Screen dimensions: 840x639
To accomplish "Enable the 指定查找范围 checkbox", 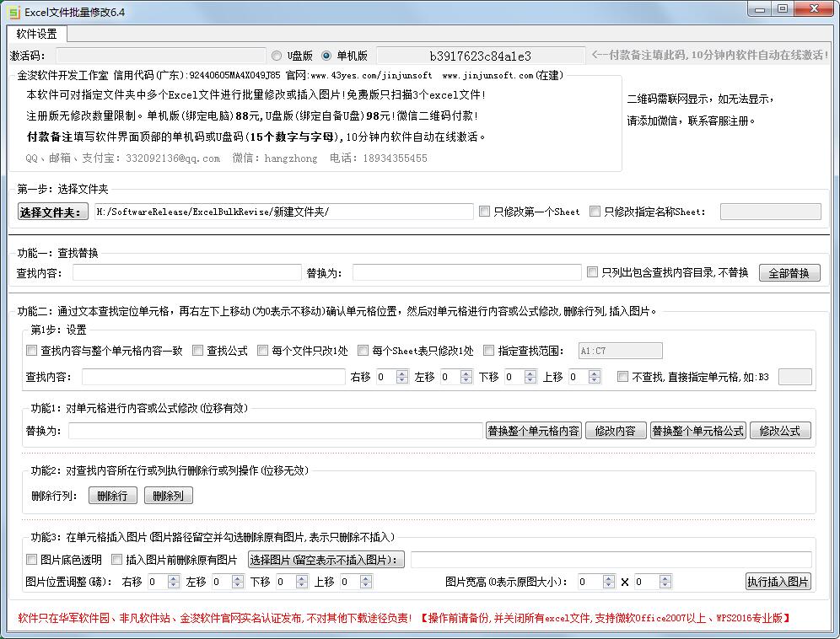I will tap(488, 350).
